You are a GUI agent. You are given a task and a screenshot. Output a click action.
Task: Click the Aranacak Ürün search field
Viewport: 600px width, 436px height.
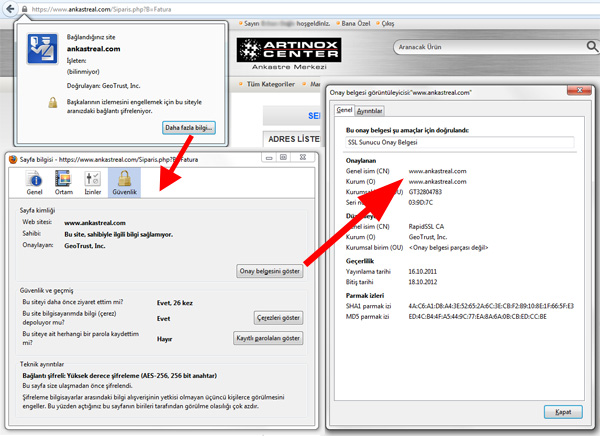tap(490, 47)
